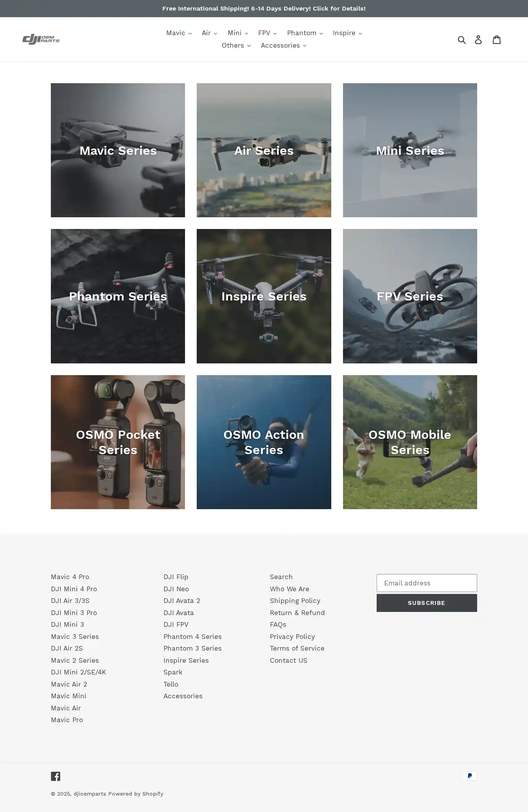Open the Shipping Policy link
Screen dimensions: 528x812
[295, 601]
